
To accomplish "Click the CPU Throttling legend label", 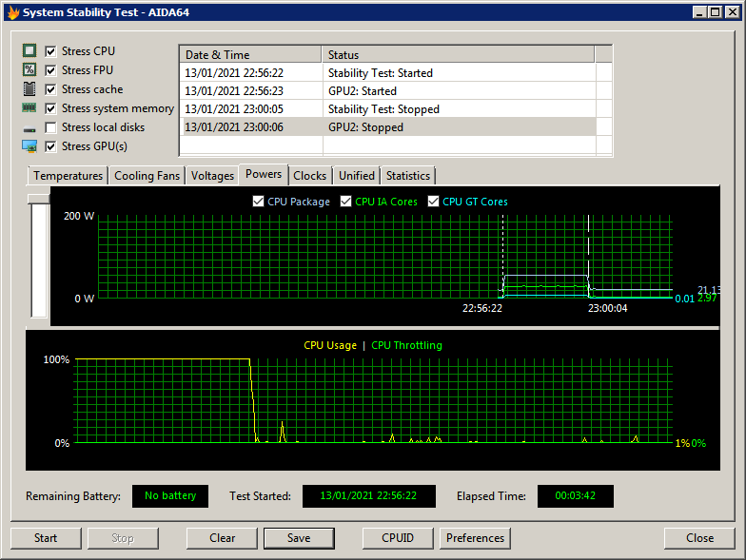I will 407,345.
